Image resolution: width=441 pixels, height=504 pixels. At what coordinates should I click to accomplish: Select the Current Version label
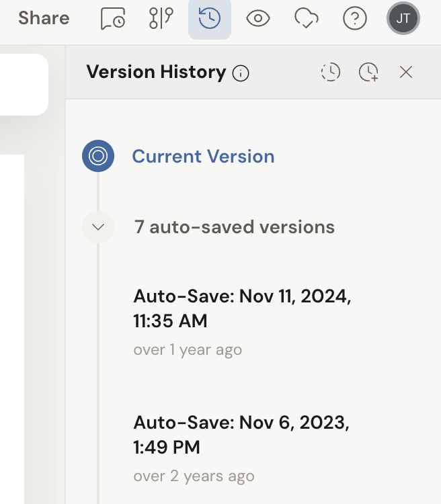pos(203,157)
